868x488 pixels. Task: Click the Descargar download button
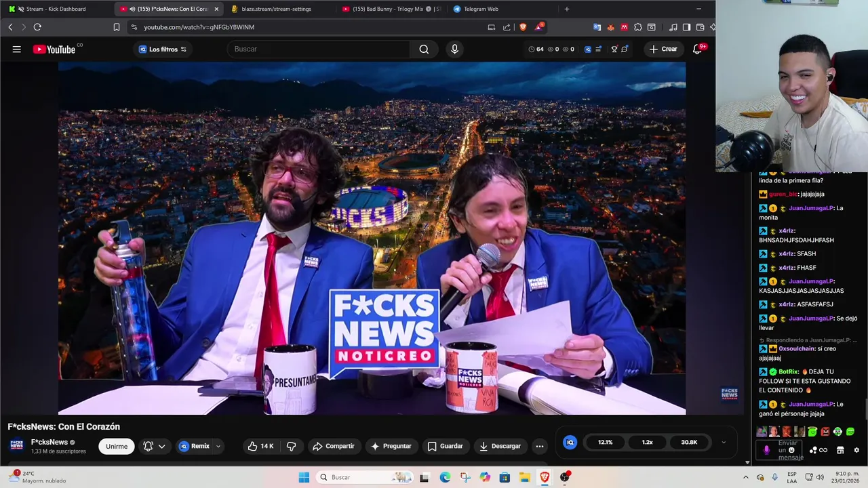pyautogui.click(x=500, y=446)
